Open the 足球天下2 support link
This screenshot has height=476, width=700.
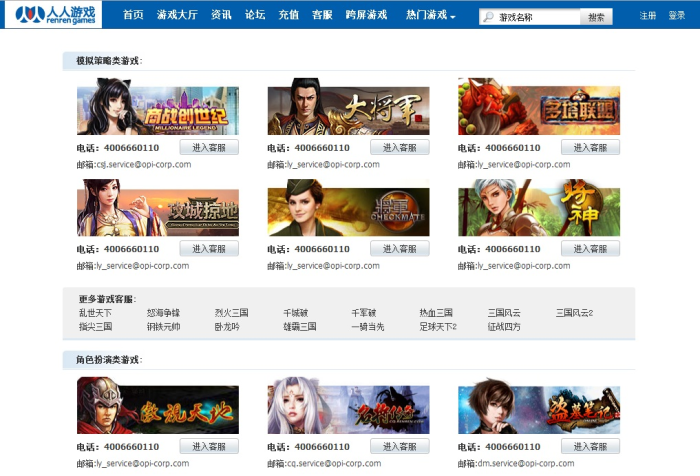pos(438,327)
